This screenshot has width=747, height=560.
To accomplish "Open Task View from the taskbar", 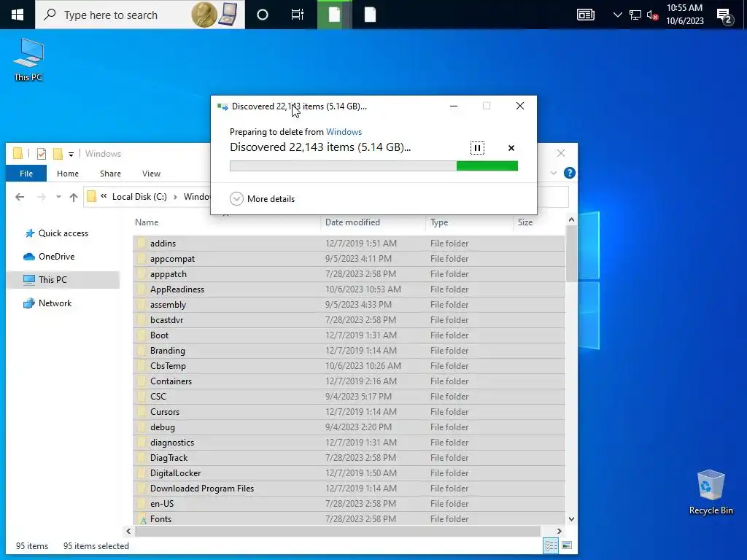I will click(x=298, y=15).
